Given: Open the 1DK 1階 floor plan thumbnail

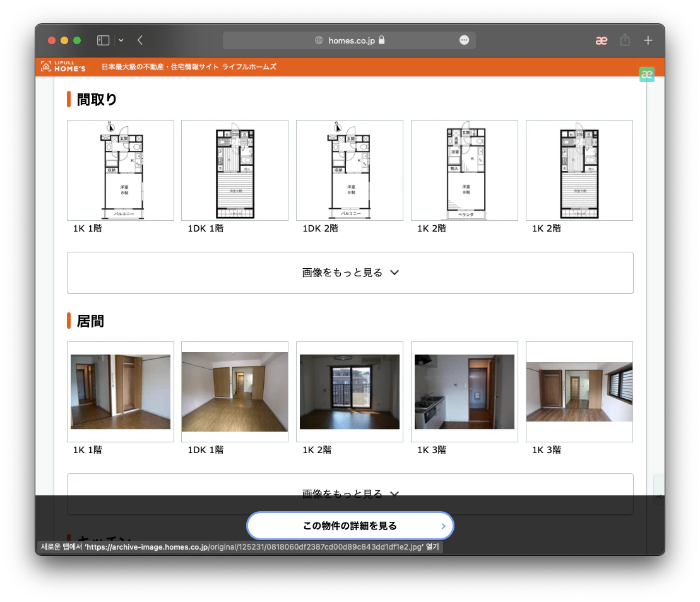Looking at the screenshot, I should [x=235, y=170].
